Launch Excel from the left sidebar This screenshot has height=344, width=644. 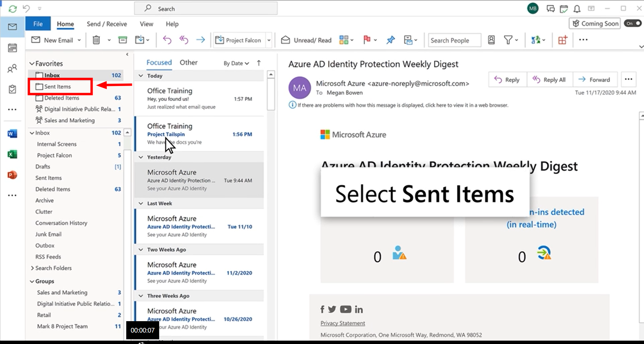(12, 154)
